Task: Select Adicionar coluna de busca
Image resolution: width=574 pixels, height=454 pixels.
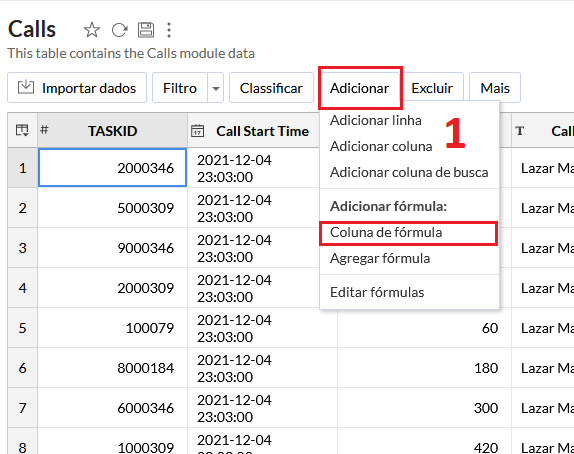Action: 409,172
